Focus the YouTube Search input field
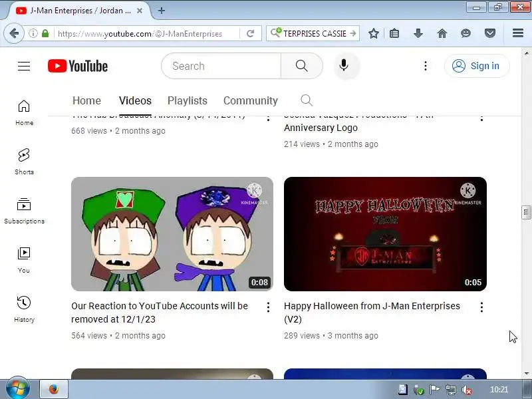This screenshot has height=399, width=532. click(221, 66)
